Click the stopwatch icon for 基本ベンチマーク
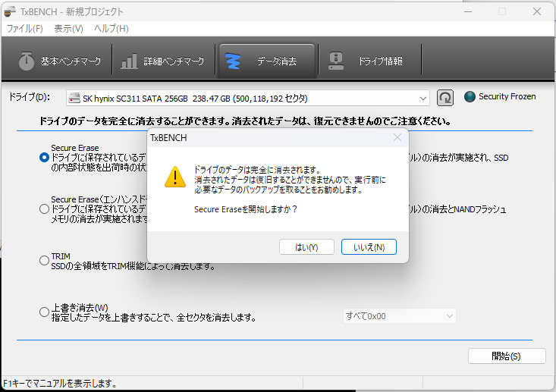The height and width of the screenshot is (392, 556). click(27, 61)
